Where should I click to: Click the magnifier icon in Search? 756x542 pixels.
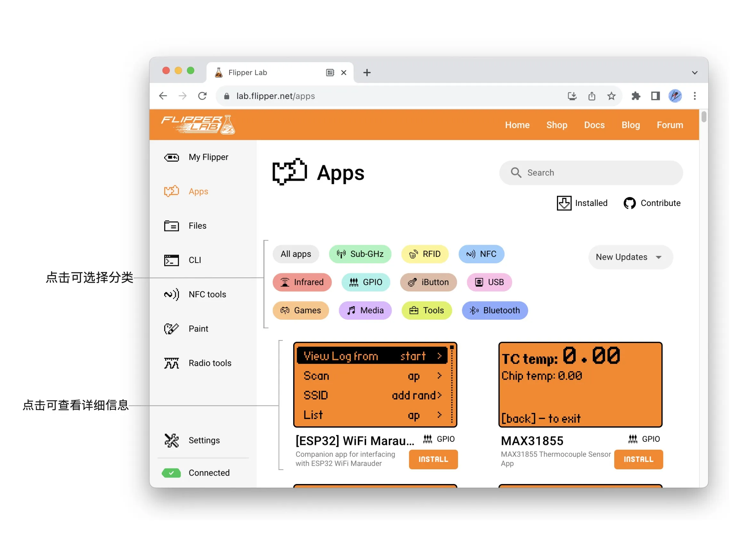point(516,173)
